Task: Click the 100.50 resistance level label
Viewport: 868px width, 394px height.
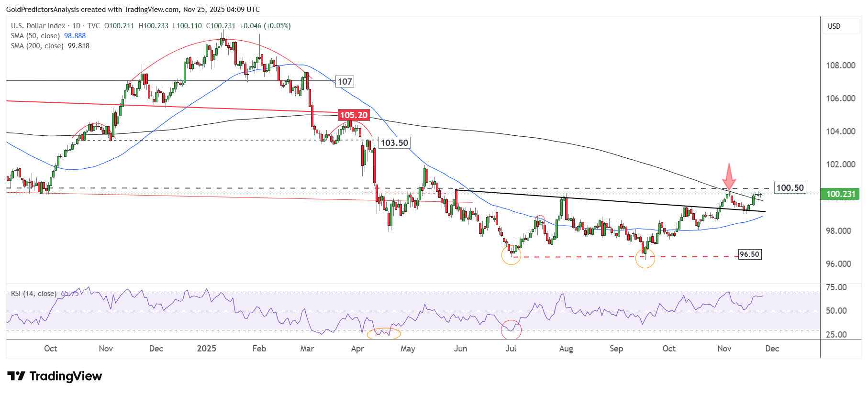Action: [x=790, y=188]
